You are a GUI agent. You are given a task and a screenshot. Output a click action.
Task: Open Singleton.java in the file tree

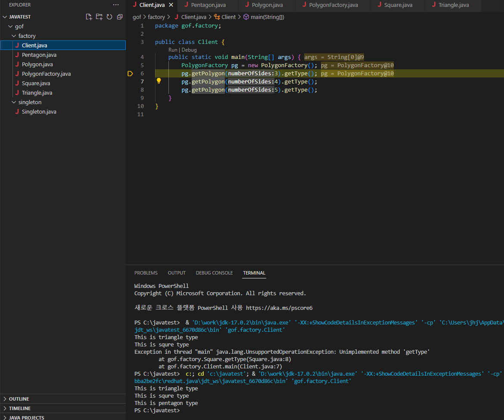39,112
